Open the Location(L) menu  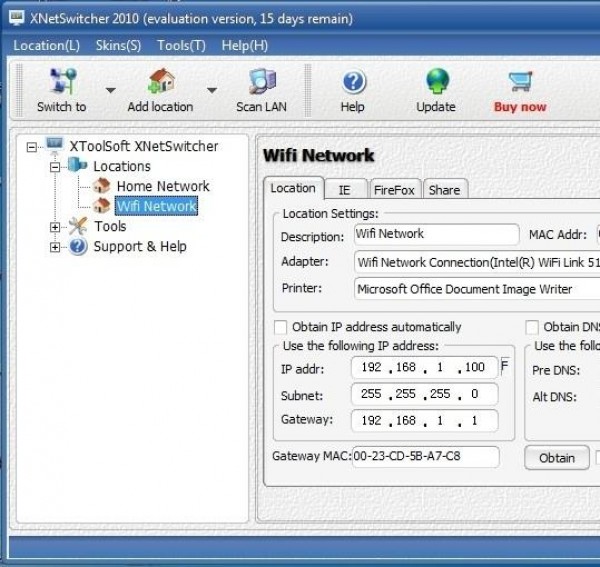tap(47, 46)
